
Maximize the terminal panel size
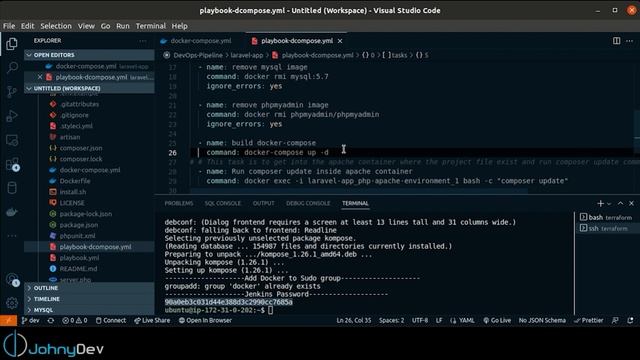point(620,203)
